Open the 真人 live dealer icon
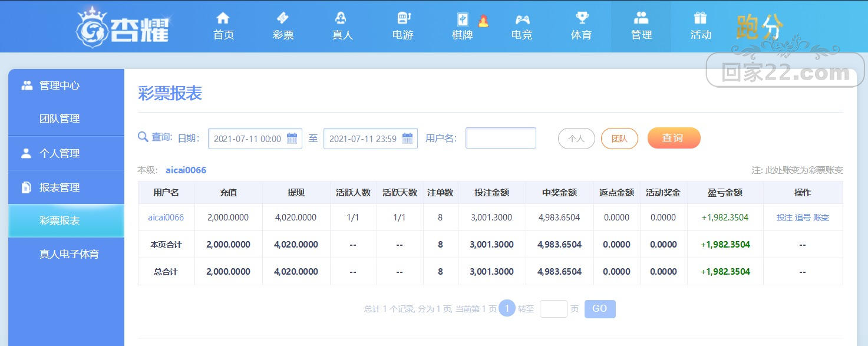Screen dimensions: 868x346 341,18
